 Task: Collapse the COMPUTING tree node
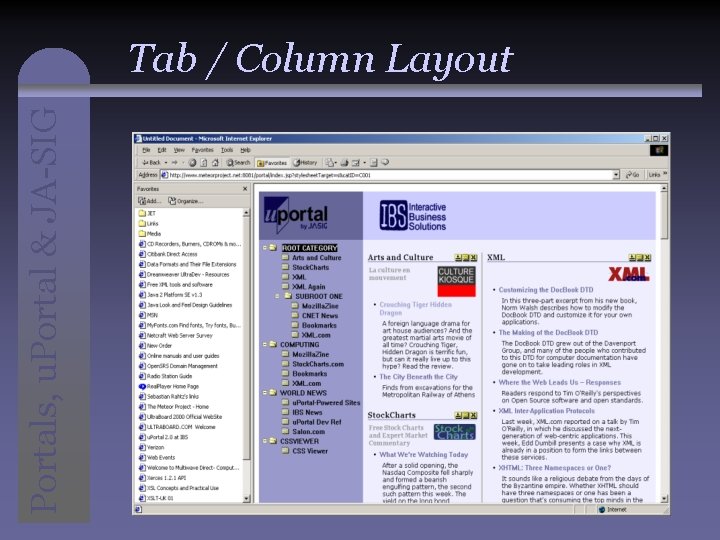[265, 344]
